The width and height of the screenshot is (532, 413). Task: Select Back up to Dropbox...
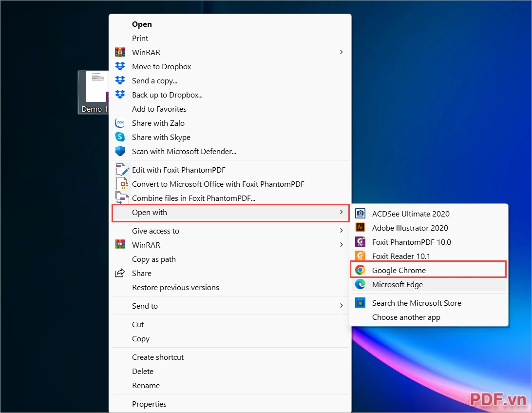pyautogui.click(x=230, y=95)
